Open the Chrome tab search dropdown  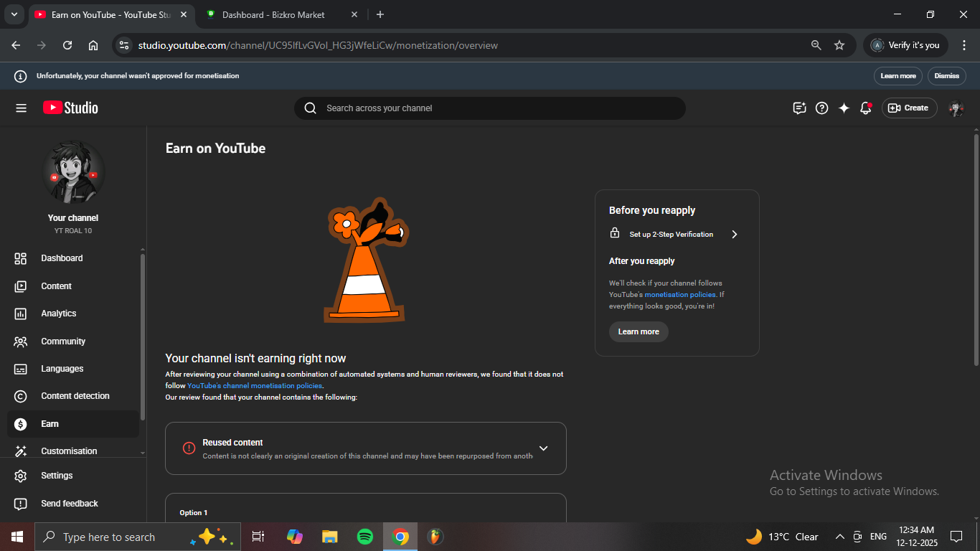14,14
